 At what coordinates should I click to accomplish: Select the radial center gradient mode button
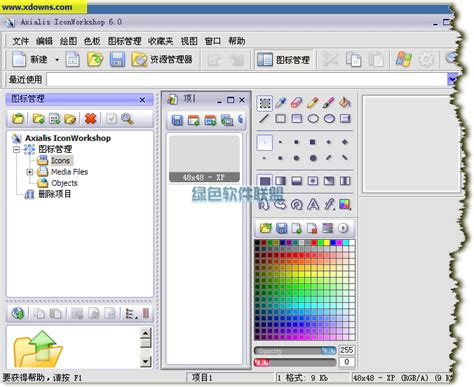pyautogui.click(x=313, y=181)
